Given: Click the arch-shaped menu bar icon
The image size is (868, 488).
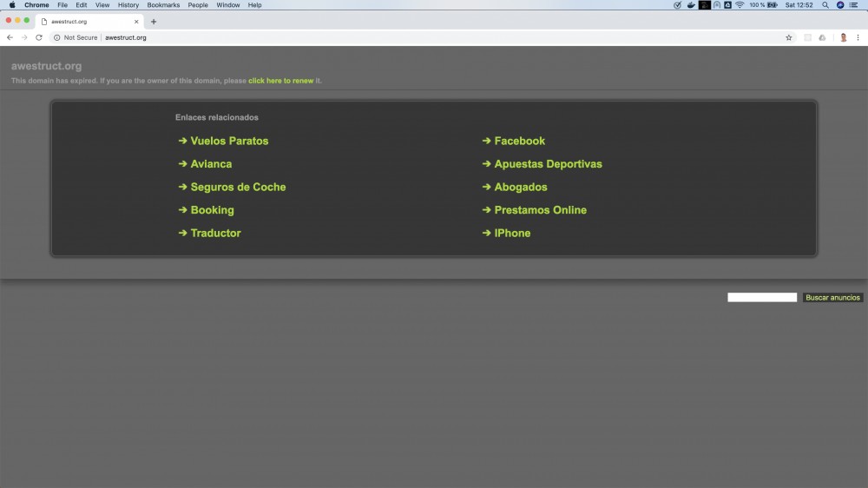Looking at the screenshot, I should 717,5.
